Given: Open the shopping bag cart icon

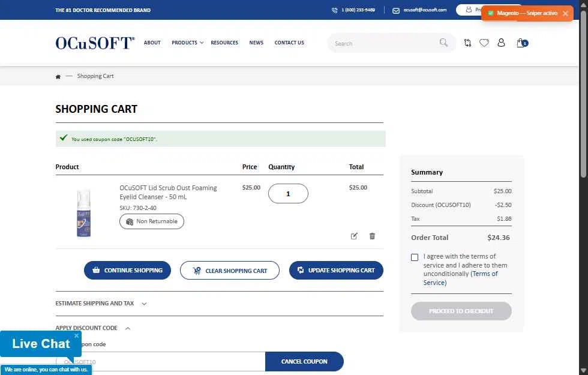Looking at the screenshot, I should pyautogui.click(x=522, y=43).
